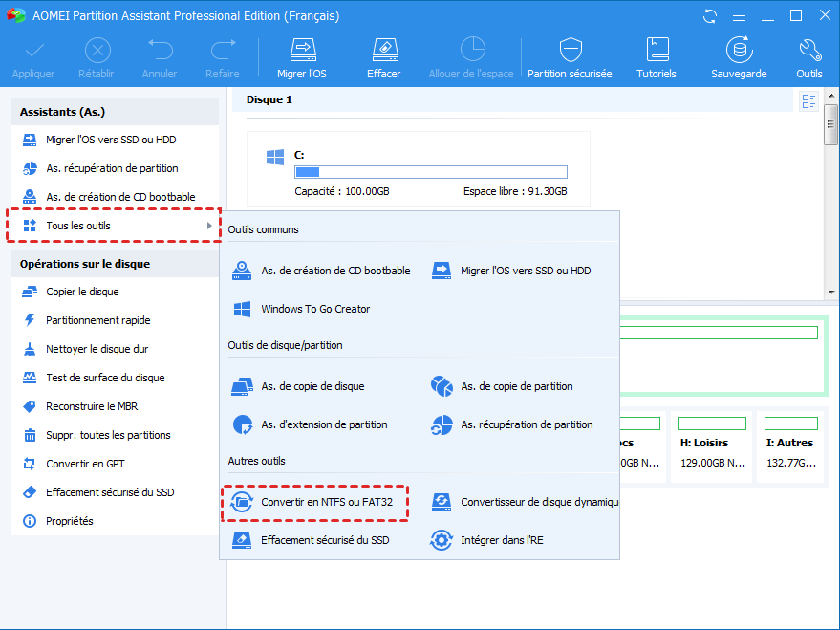The height and width of the screenshot is (630, 840).
Task: Open the Tutoriels toolbar item
Action: click(x=657, y=58)
